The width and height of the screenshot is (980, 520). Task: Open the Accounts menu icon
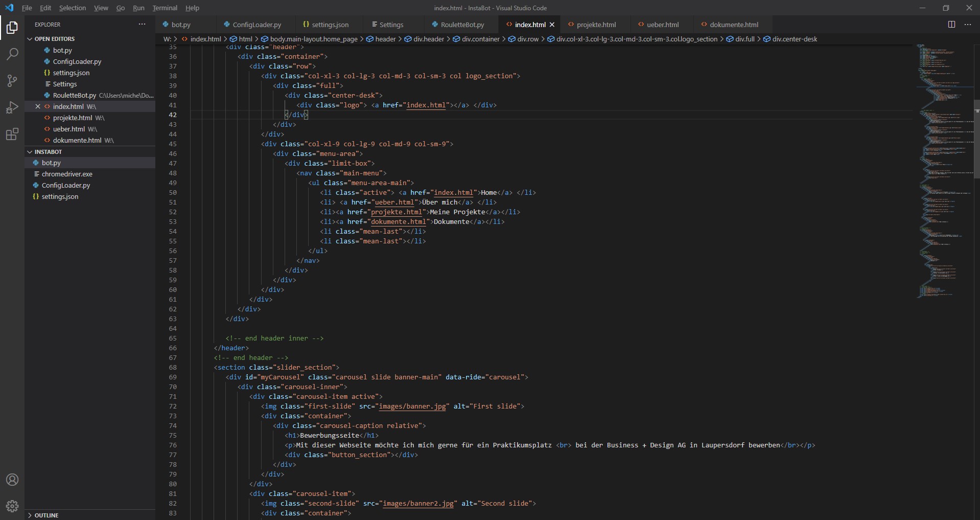pyautogui.click(x=12, y=480)
